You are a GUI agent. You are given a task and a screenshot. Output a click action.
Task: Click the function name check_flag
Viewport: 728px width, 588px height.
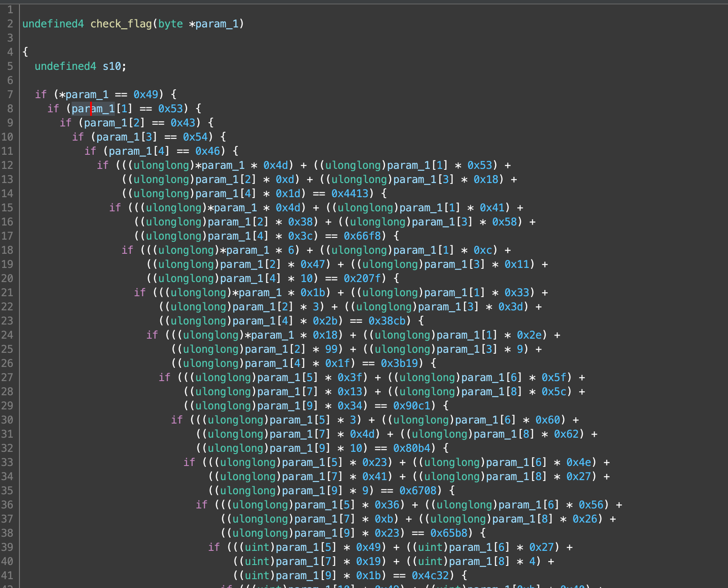pos(121,24)
